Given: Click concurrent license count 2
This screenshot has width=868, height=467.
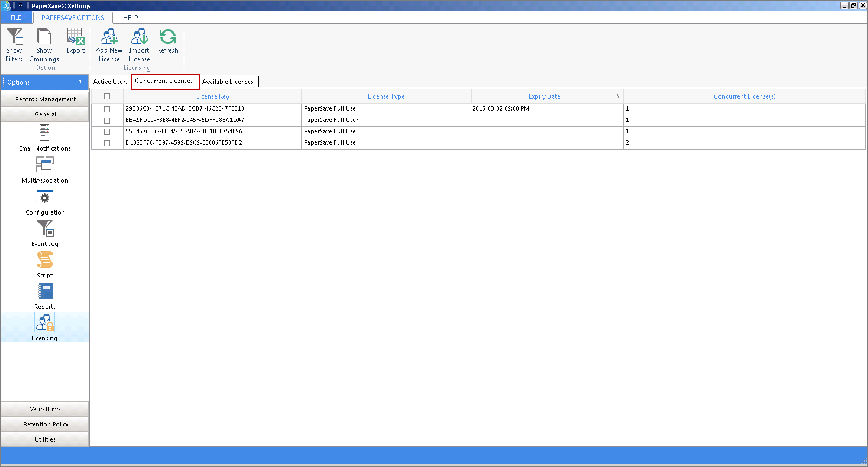Looking at the screenshot, I should (x=627, y=143).
